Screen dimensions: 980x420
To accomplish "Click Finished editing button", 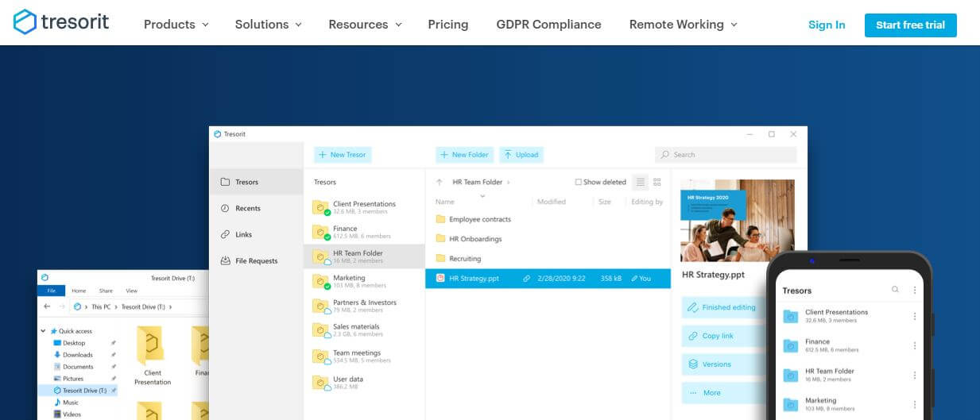I will [x=722, y=307].
